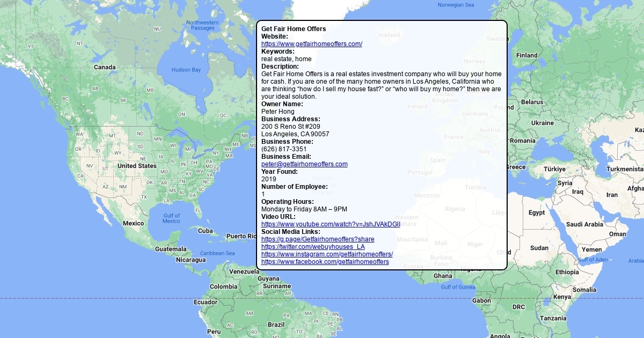Open the Instagram getfairhomeoffers link

[x=327, y=254]
